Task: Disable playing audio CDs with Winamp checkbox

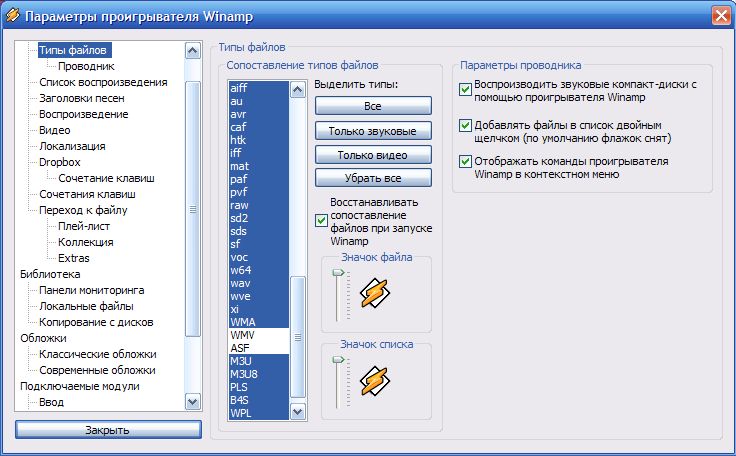Action: pos(466,90)
